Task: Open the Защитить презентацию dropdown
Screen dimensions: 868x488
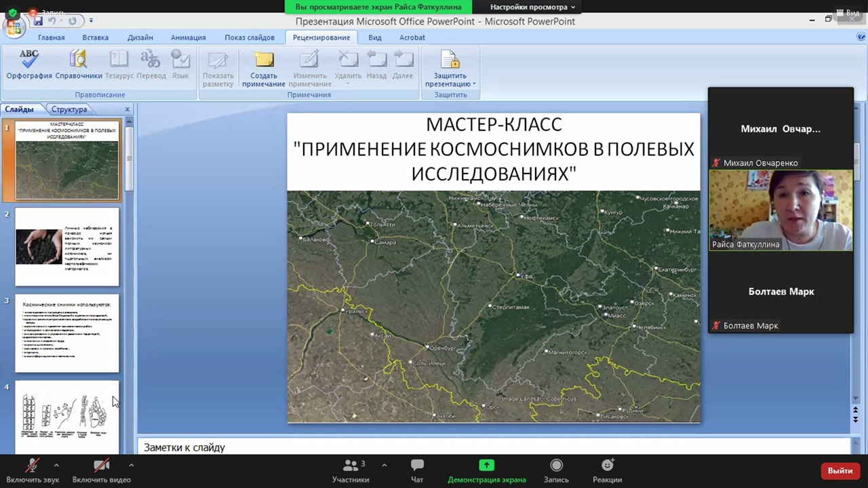Action: [450, 69]
